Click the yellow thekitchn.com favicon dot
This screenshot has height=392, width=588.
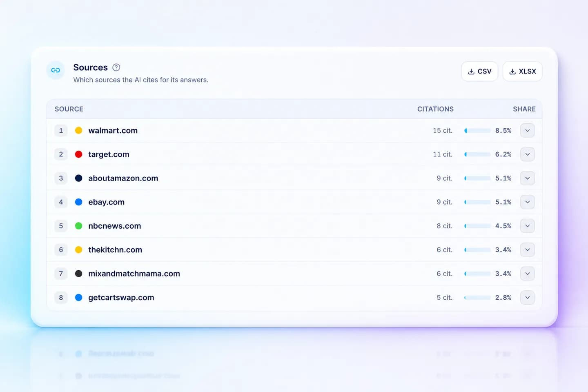click(79, 249)
